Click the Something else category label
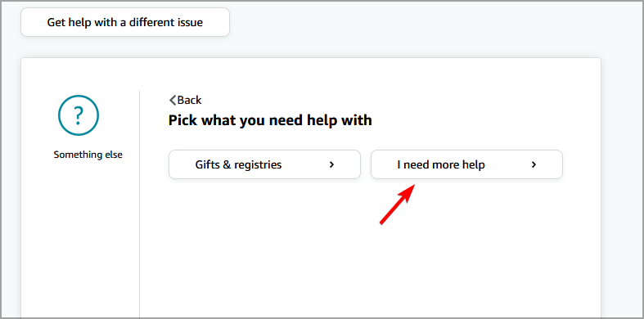 point(88,155)
